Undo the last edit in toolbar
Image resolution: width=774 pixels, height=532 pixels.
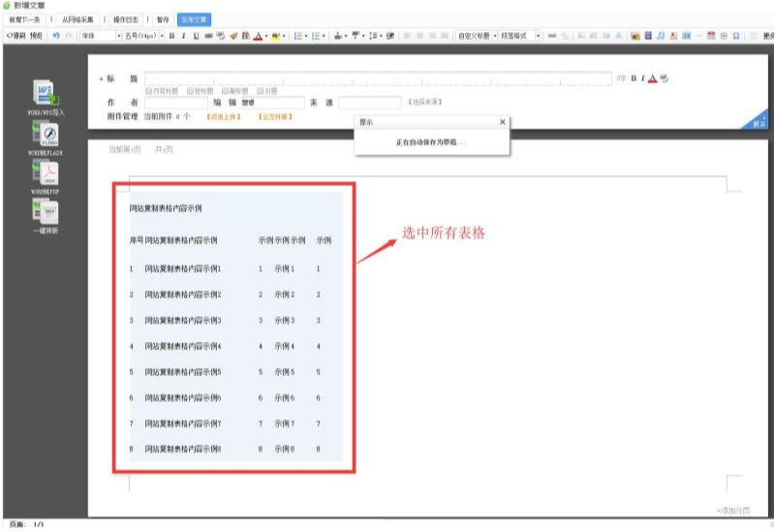[57, 36]
